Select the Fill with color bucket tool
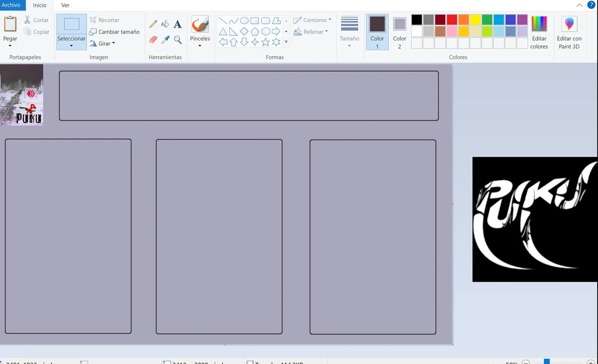598x364 pixels. 165,24
